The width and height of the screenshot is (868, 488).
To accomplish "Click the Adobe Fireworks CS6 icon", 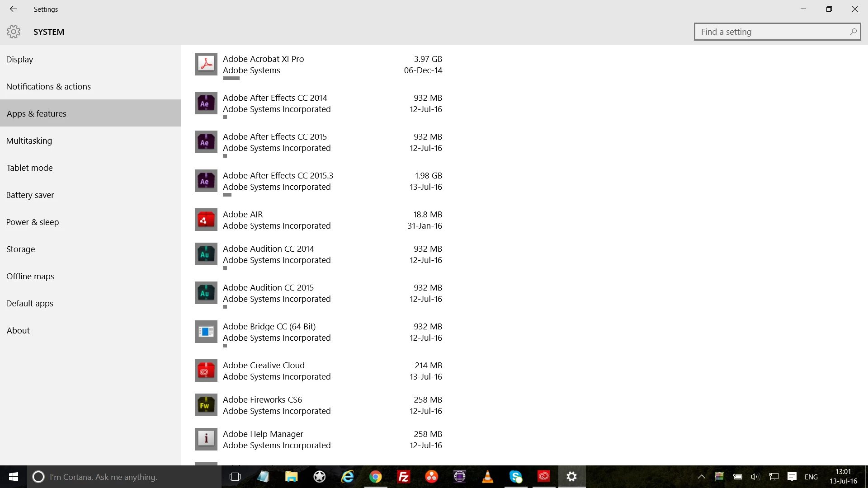I will pos(206,405).
